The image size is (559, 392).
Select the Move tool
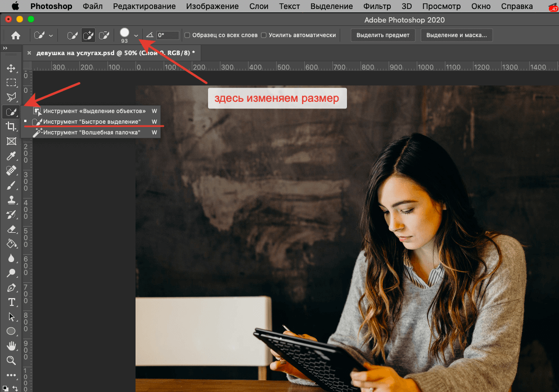pos(11,68)
